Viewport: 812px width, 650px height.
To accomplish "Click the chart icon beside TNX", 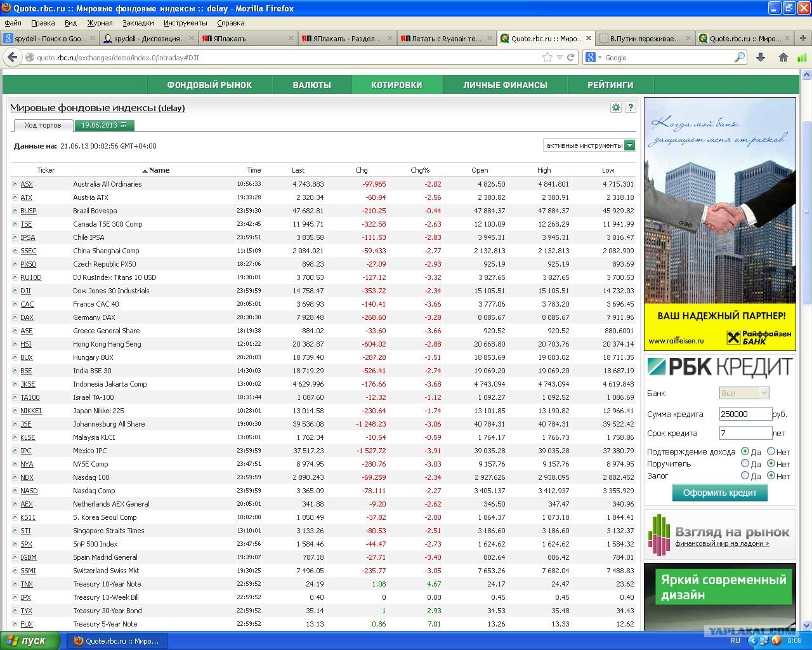I will [15, 584].
